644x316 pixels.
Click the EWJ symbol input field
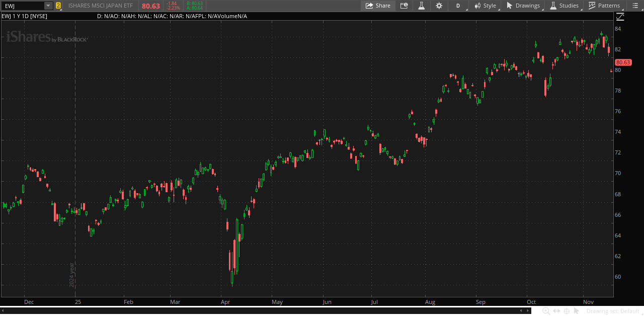coord(23,6)
